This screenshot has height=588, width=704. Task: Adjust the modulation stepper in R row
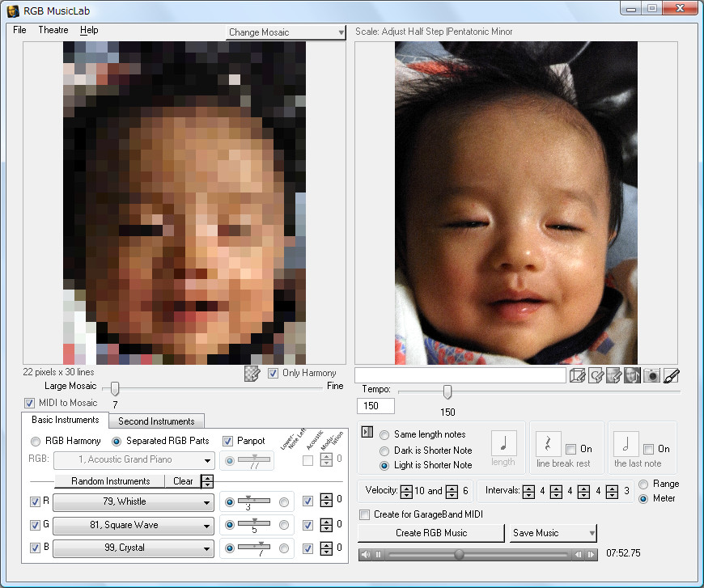pos(326,501)
